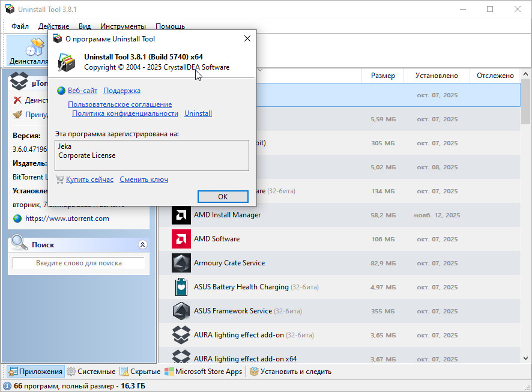The width and height of the screenshot is (532, 392).
Task: Open the Сменить ключ link
Action: (144, 179)
